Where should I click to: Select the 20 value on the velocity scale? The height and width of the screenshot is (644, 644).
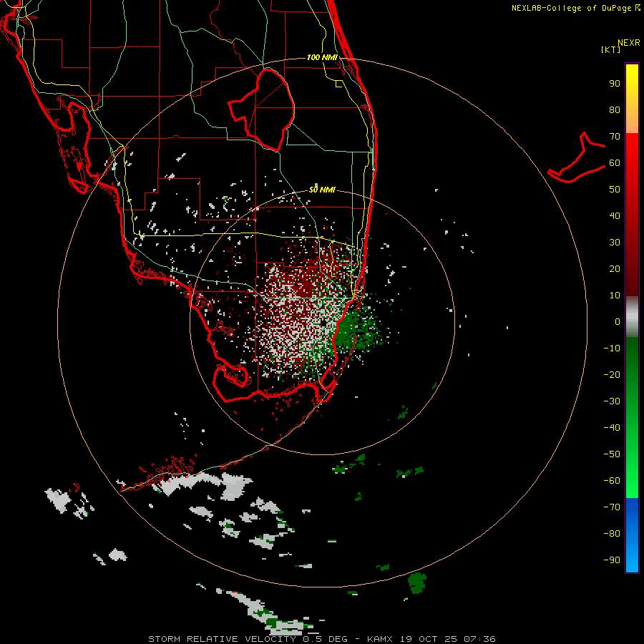[615, 268]
